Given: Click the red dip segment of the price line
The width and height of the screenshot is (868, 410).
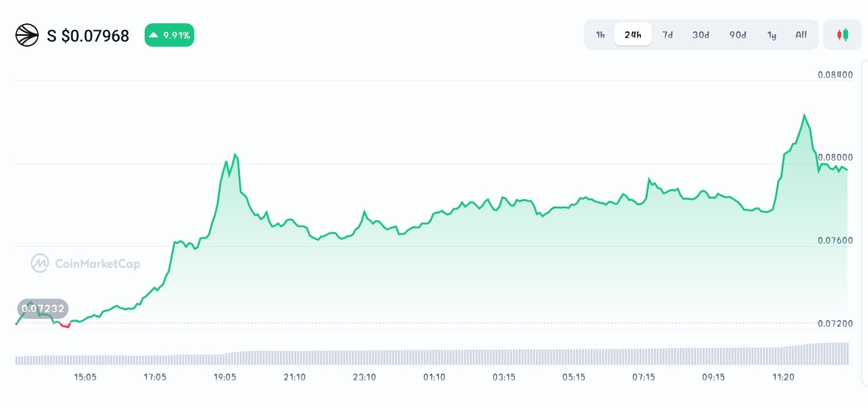Looking at the screenshot, I should pos(64,326).
